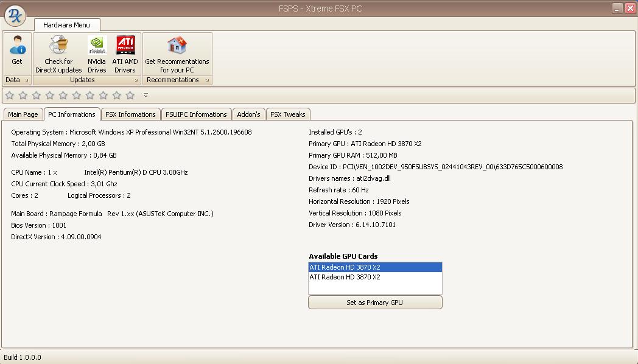Select the Hardware Menu ribbon tab
This screenshot has width=638, height=364.
[x=67, y=25]
